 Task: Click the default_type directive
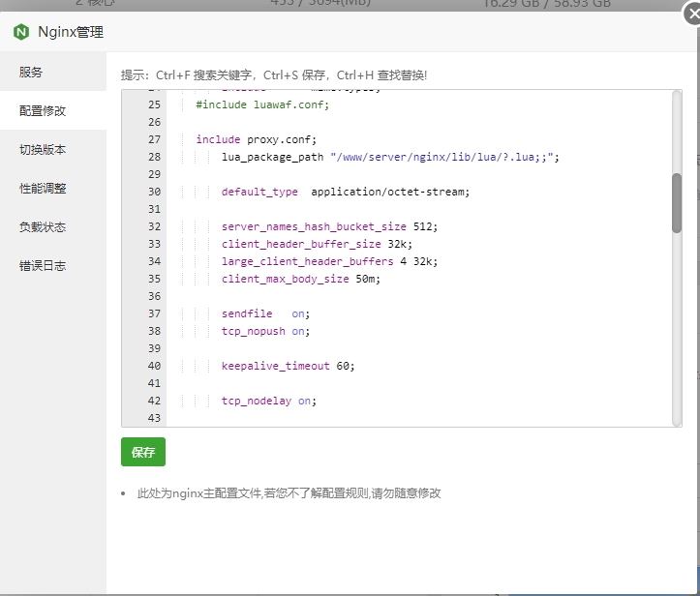[x=259, y=192]
